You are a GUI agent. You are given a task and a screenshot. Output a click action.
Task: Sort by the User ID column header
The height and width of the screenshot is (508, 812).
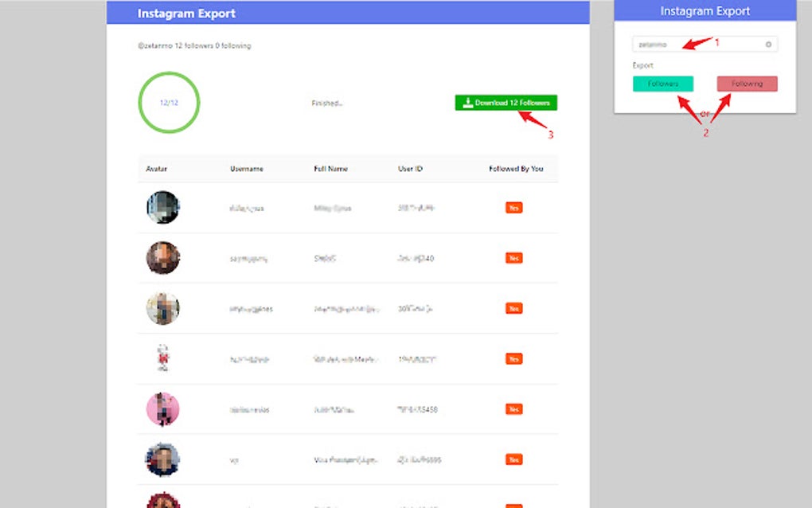click(x=408, y=169)
